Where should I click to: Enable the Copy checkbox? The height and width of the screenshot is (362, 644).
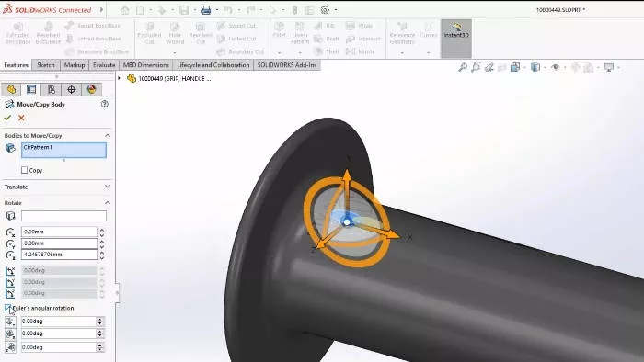tap(24, 170)
